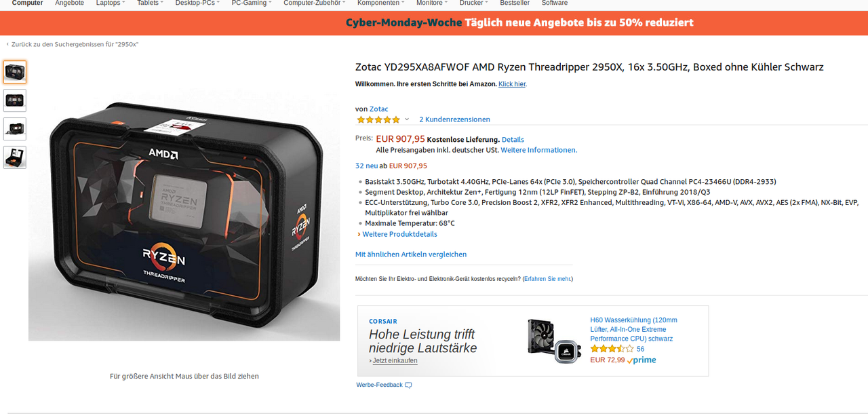
Task: Open the Laptops dropdown menu
Action: coord(111,3)
